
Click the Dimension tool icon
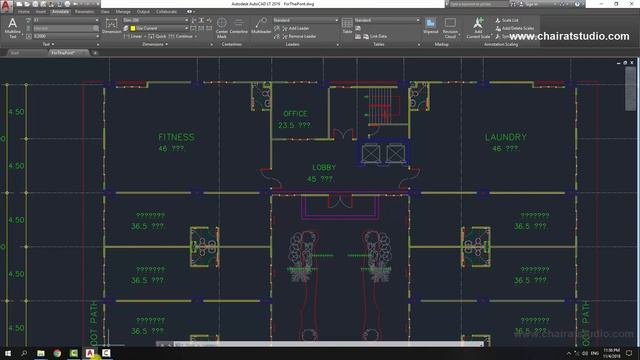pos(111,26)
